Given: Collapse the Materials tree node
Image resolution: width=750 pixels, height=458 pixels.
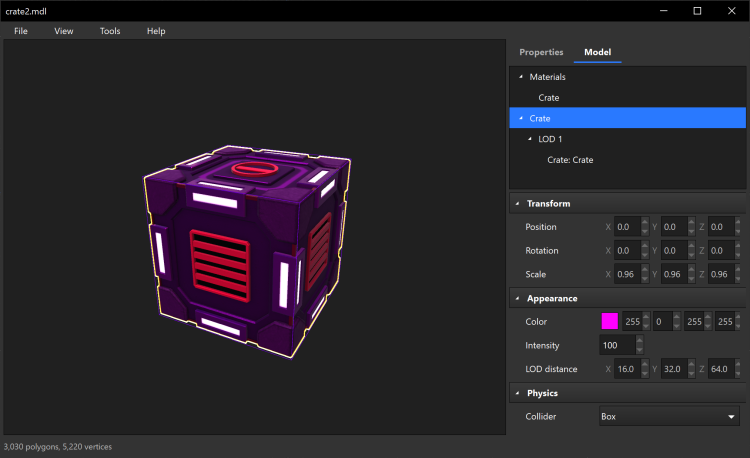Looking at the screenshot, I should pos(520,77).
